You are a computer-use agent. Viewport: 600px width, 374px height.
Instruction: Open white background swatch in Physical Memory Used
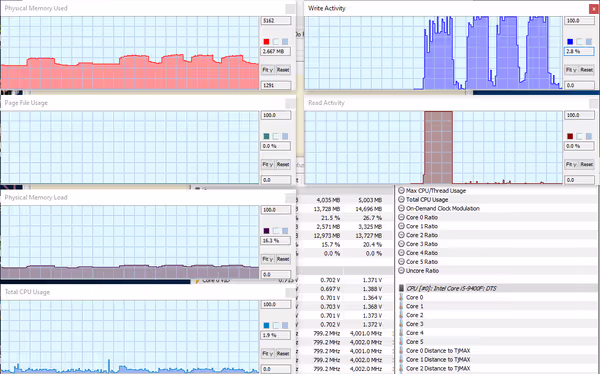(x=276, y=41)
